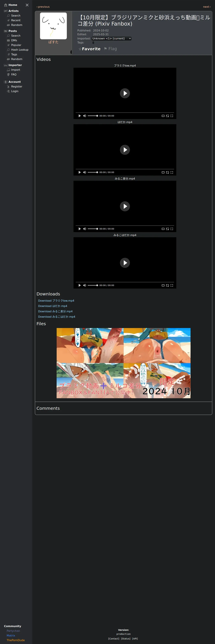Enter fullscreen on みるこ差分.mp4
Viewport: 215px width, 644px height.
172,229
